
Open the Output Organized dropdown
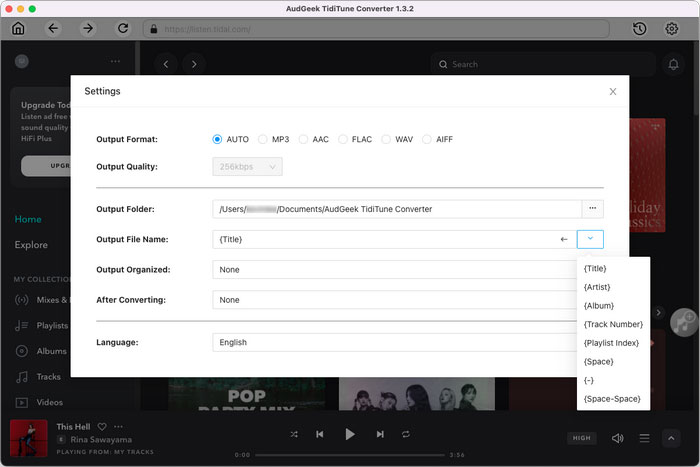click(x=395, y=270)
